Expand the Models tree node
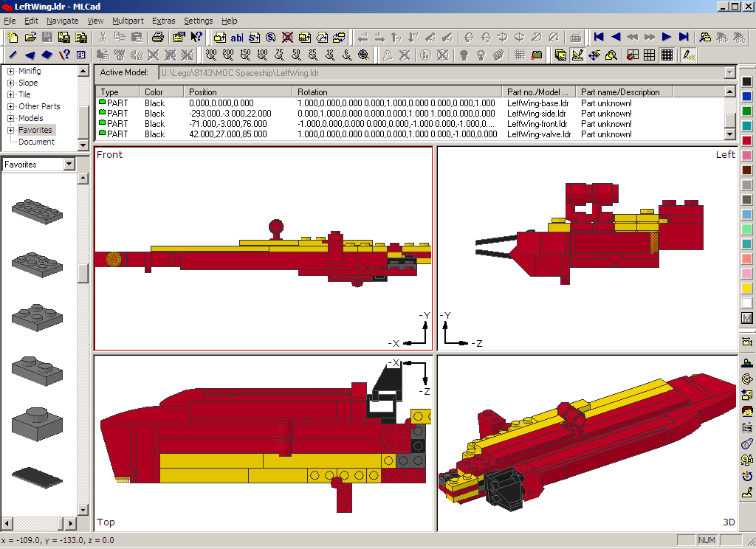Image resolution: width=756 pixels, height=549 pixels. [11, 118]
